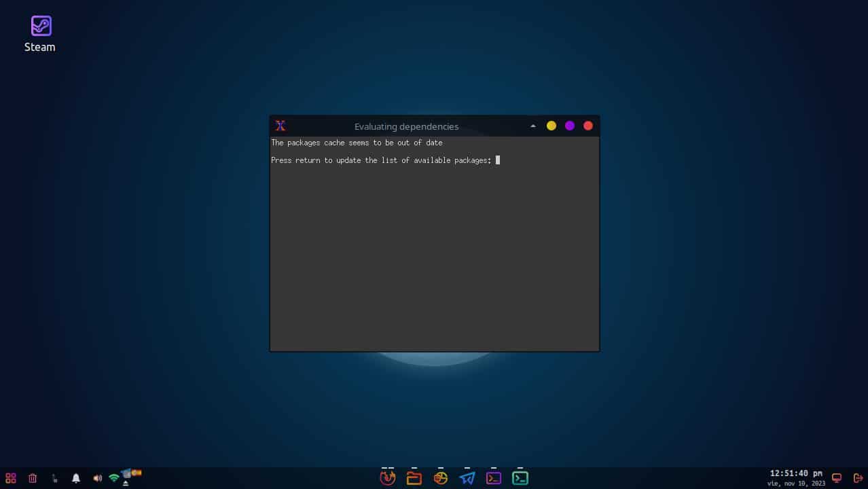Open the teal terminal in the dock
Screen dimensions: 868x489
[520, 478]
